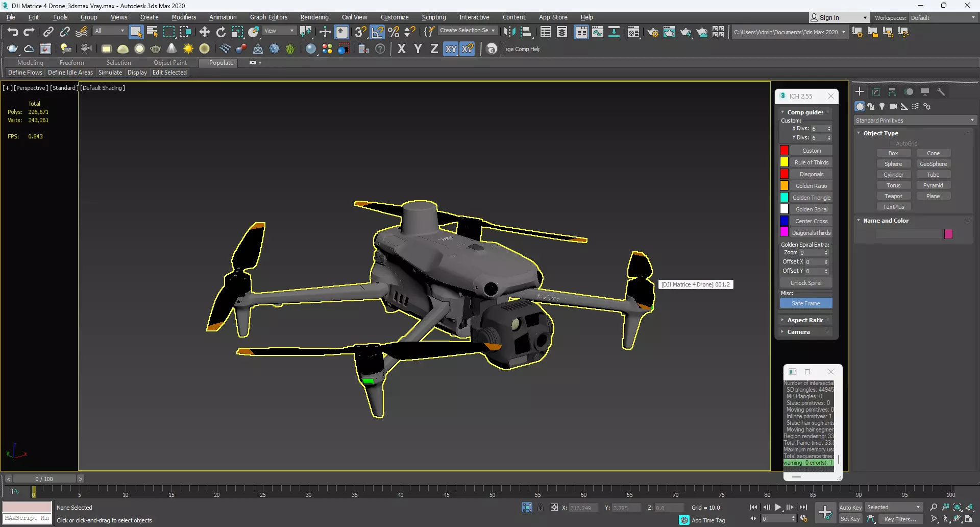
Task: Restrict transform to X axis
Action: coord(402,49)
